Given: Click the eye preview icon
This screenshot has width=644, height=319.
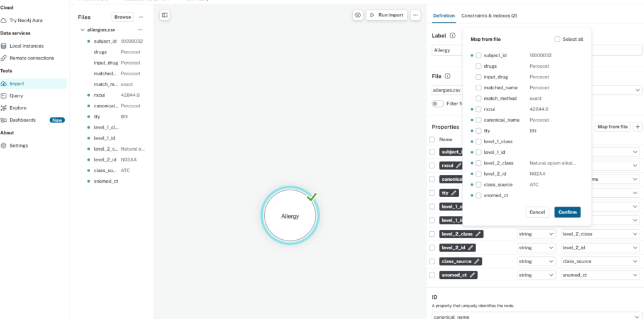Looking at the screenshot, I should coord(357,15).
